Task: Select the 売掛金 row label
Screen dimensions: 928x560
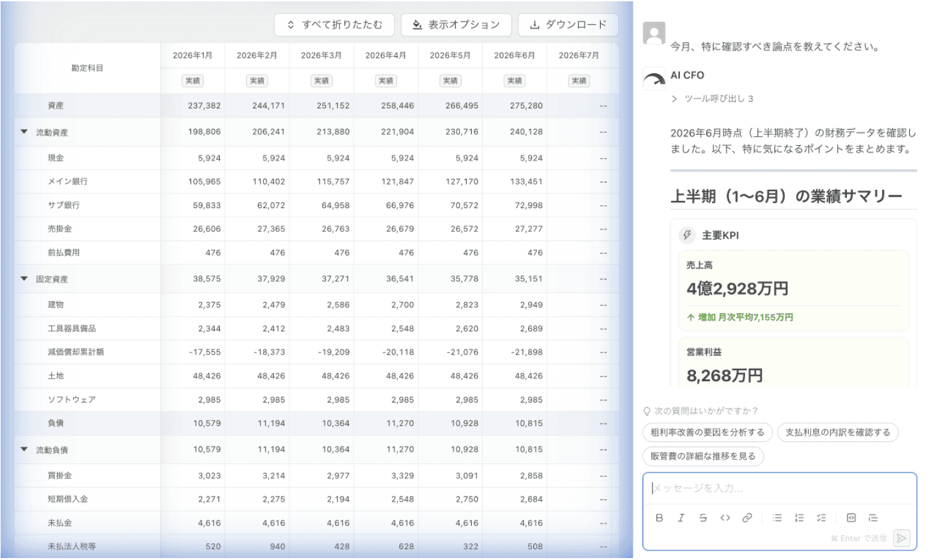Action: click(60, 229)
